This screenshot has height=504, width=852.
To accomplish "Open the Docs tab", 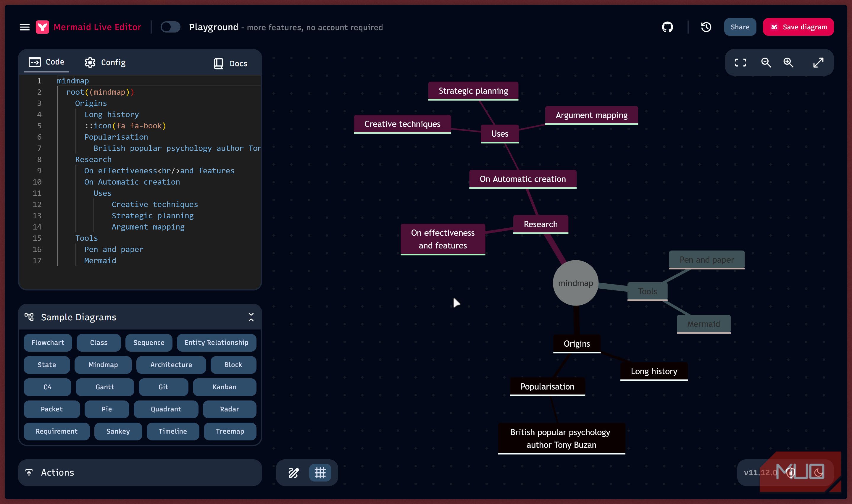I will pyautogui.click(x=230, y=64).
